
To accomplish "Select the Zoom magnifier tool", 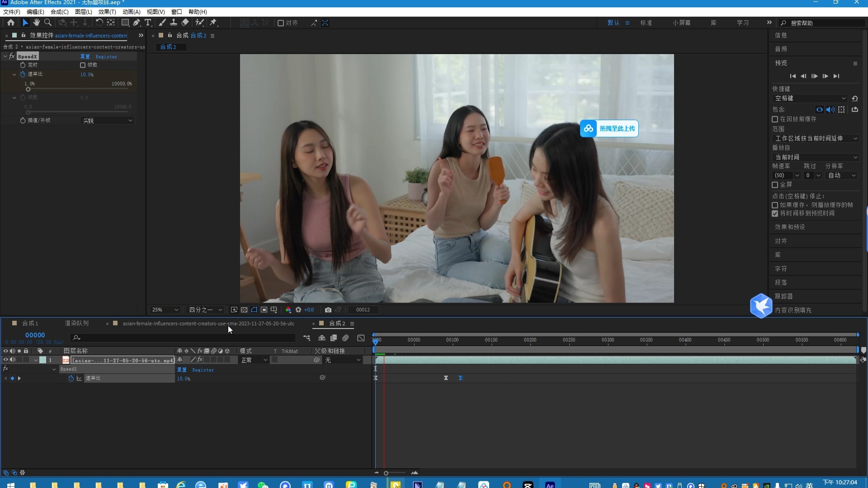I will 48,23.
